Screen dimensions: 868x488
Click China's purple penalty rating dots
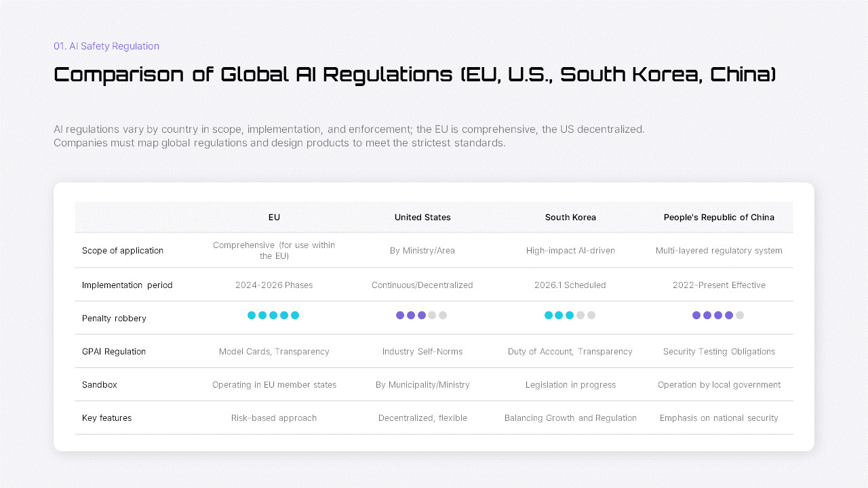click(719, 315)
